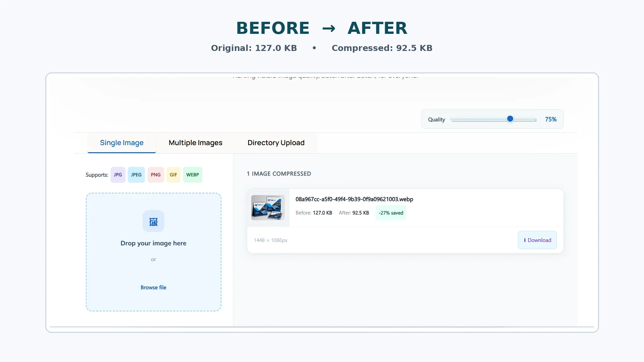Click the PNG format badge
The image size is (644, 362).
[156, 175]
